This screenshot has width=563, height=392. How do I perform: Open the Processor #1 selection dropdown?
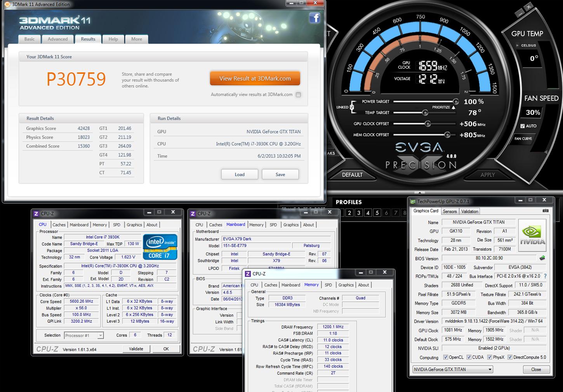tap(84, 335)
